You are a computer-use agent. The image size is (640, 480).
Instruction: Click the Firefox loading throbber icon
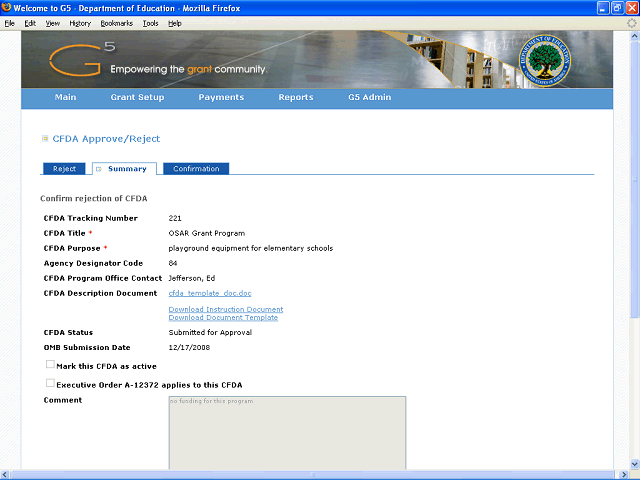[x=631, y=23]
